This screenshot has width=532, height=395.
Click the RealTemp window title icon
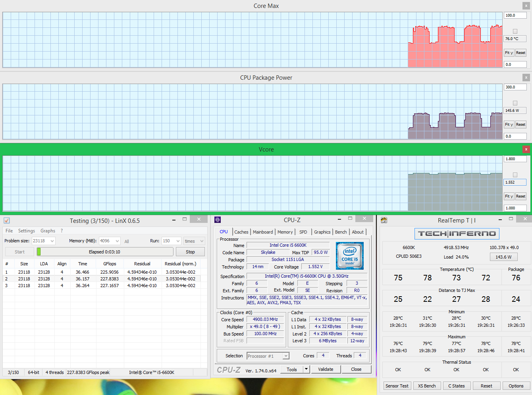coord(384,220)
